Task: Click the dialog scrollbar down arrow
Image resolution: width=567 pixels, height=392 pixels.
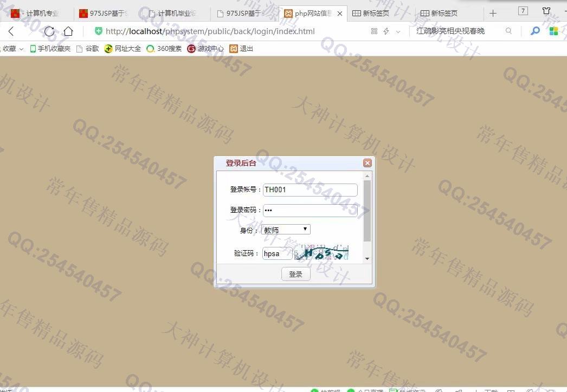Action: tap(367, 259)
